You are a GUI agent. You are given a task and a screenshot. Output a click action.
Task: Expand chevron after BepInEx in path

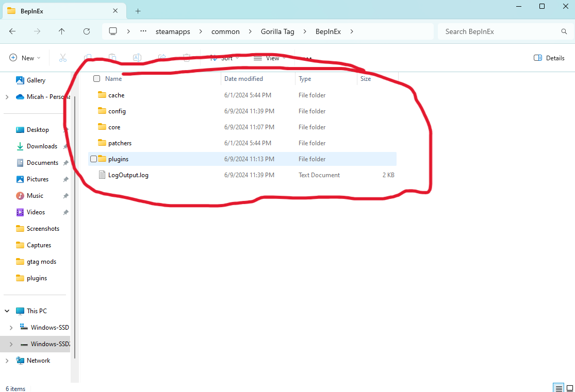352,31
